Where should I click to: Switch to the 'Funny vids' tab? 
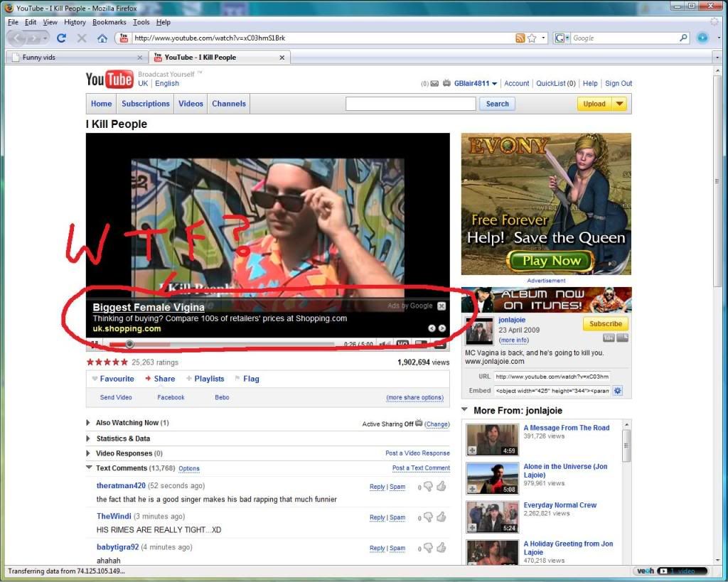coord(71,58)
